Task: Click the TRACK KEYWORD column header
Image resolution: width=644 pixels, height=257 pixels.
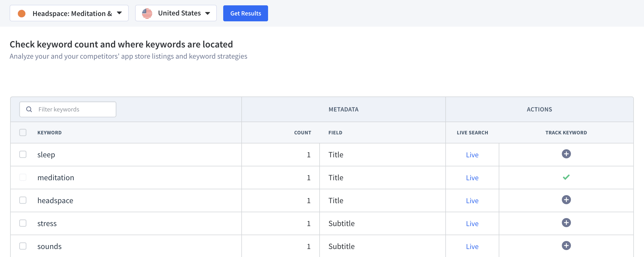Action: coord(566,133)
